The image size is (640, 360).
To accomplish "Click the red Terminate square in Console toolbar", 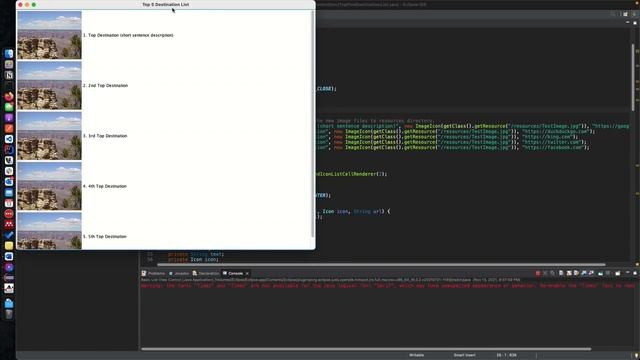I will point(538,273).
